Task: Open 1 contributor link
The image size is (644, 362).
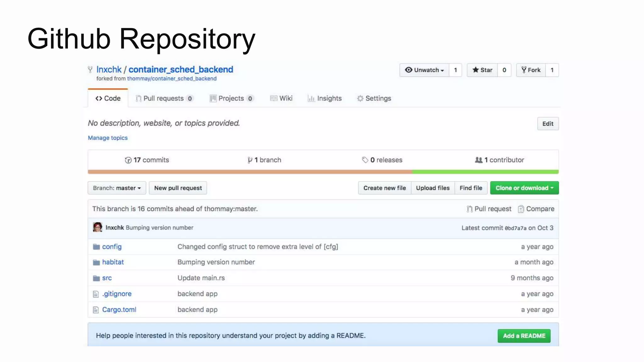Action: click(x=499, y=160)
